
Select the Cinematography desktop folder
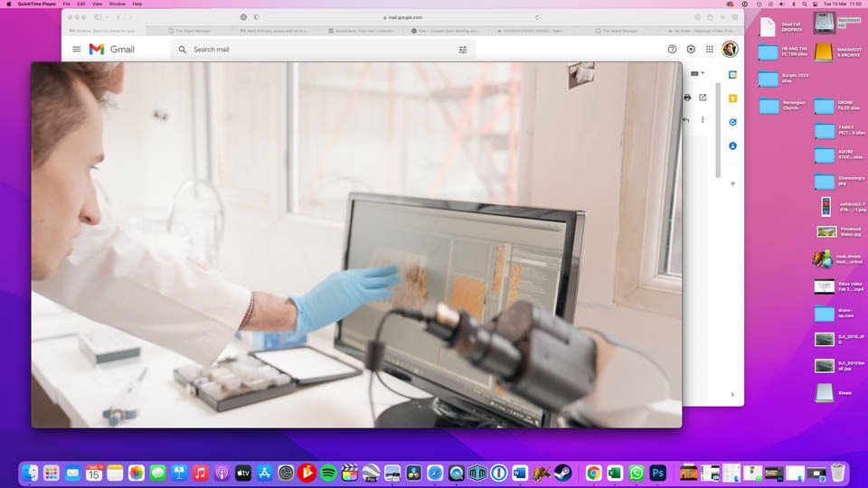click(825, 181)
